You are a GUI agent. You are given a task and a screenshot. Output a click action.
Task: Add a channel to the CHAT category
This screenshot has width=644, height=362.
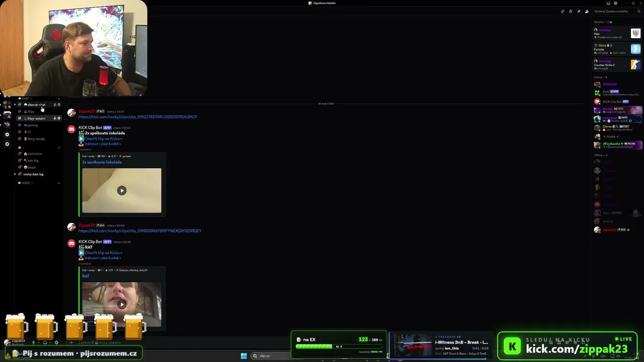coord(59,99)
